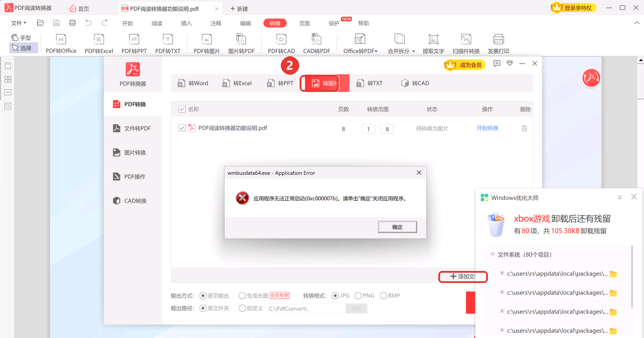The width and height of the screenshot is (644, 338).
Task: Open the comments panel icon in sidebar
Action: click(8, 93)
